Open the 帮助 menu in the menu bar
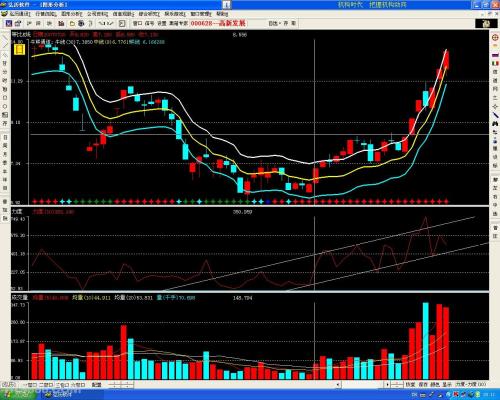This screenshot has height=400, width=500. pos(222,14)
